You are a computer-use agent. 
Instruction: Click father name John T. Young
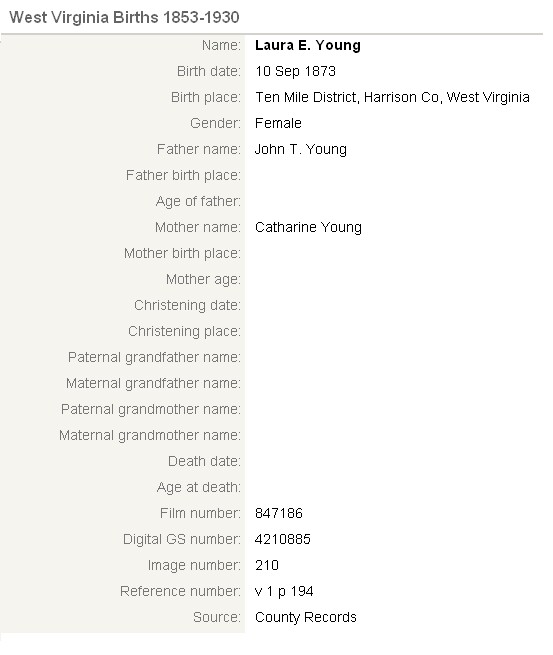(301, 149)
